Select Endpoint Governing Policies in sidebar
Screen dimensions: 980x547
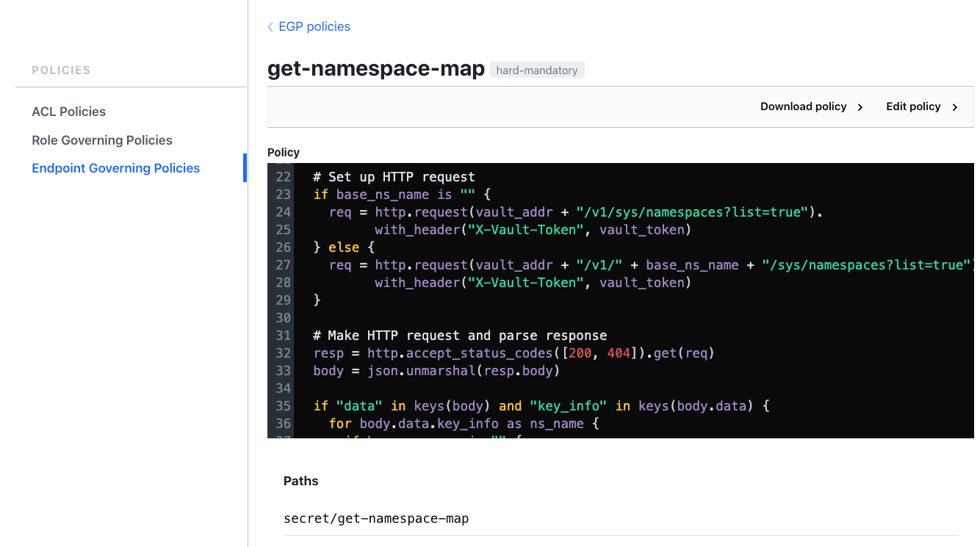116,168
